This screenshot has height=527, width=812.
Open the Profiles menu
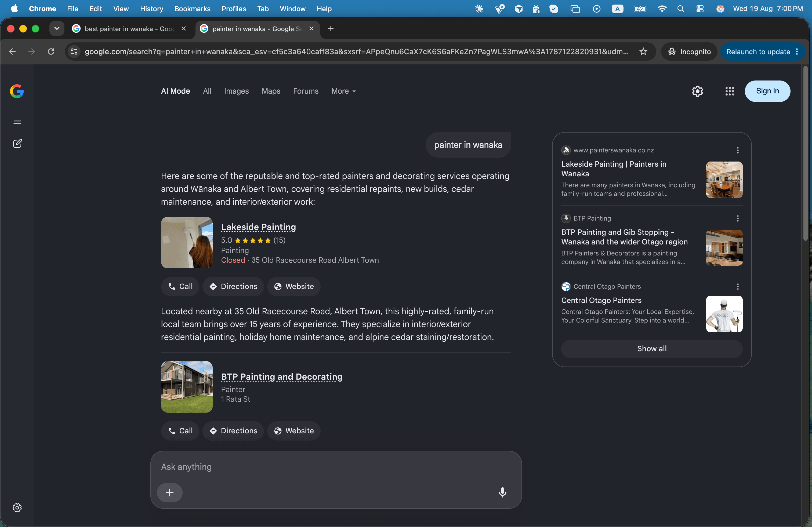pyautogui.click(x=234, y=9)
